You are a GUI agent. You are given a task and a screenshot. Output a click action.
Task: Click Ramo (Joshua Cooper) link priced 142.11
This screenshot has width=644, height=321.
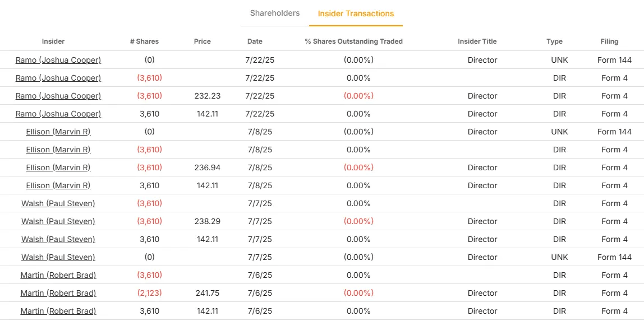click(x=58, y=114)
